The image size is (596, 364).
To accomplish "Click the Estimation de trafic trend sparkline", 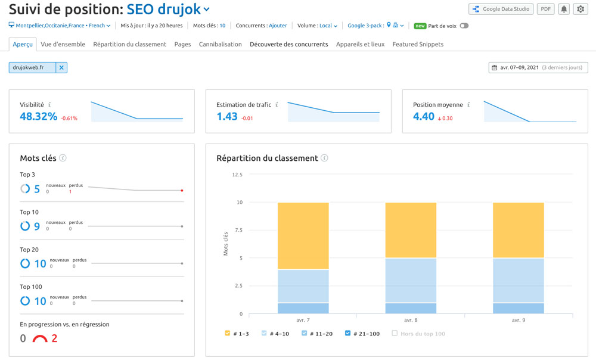I will click(333, 112).
